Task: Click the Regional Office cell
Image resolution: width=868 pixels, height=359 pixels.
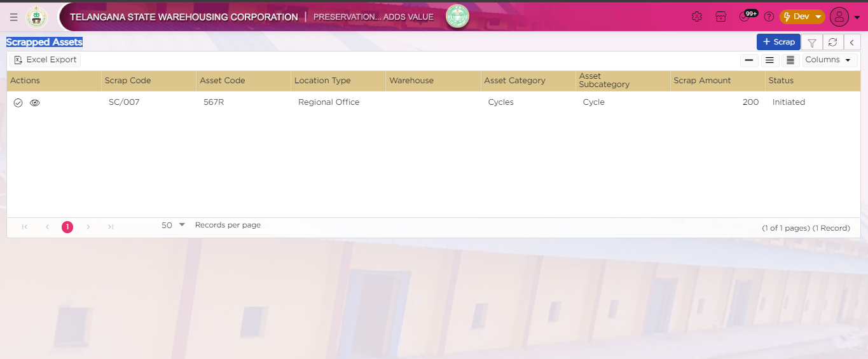Action: (x=329, y=102)
